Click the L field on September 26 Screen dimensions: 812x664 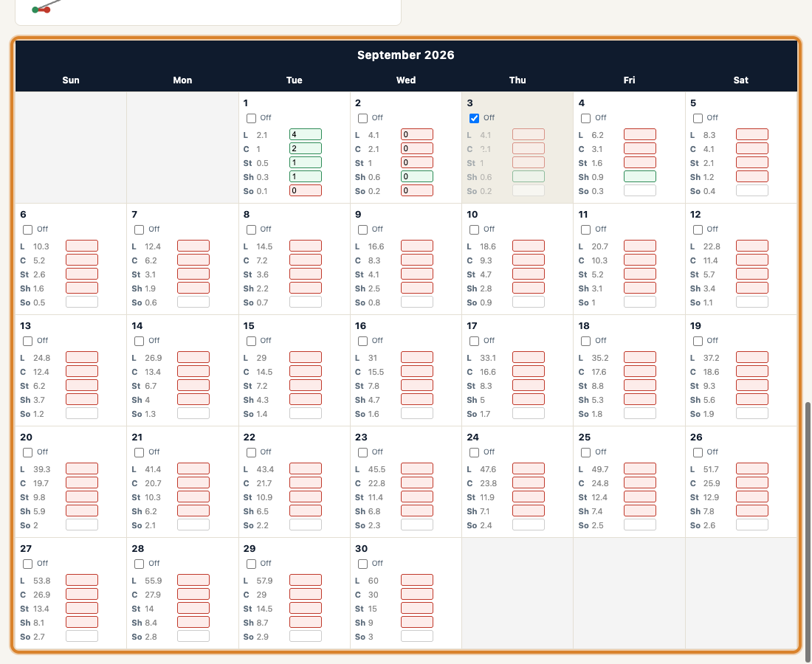pyautogui.click(x=752, y=468)
